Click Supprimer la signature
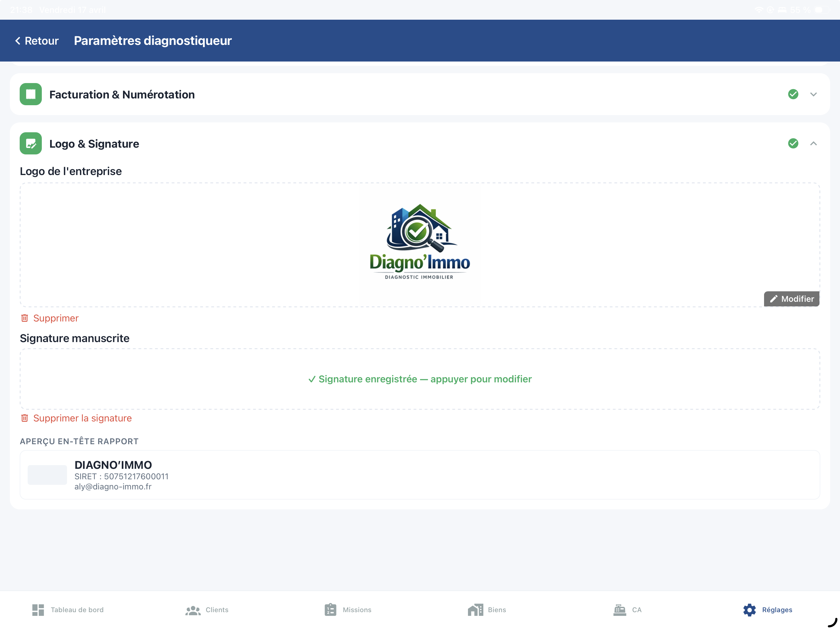This screenshot has width=840, height=630. click(76, 418)
